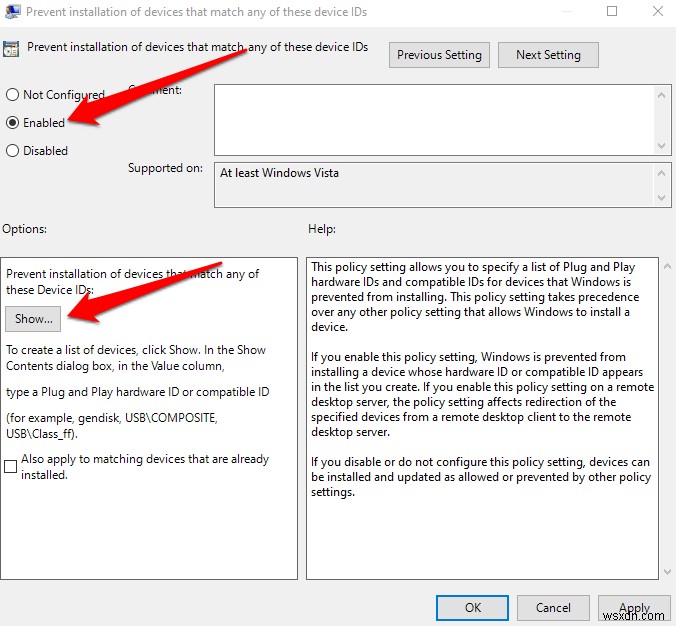Click the Help description text area
Viewport: 676px width, 626px height.
pyautogui.click(x=482, y=418)
